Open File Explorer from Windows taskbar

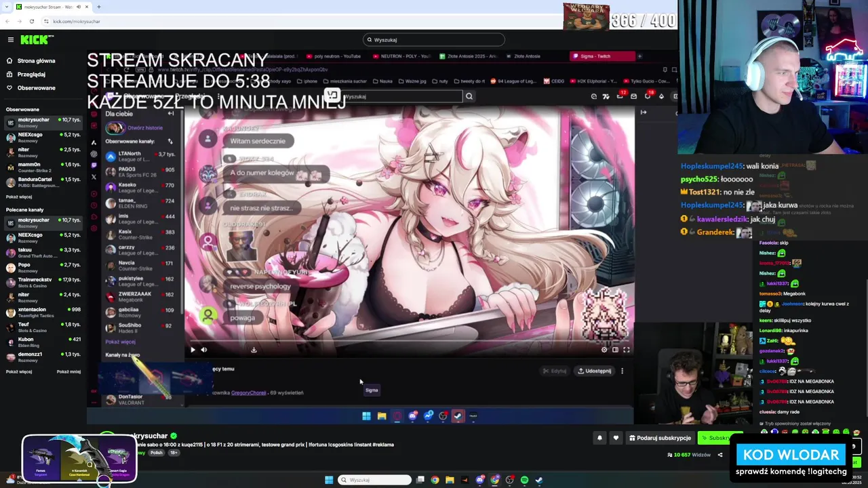pos(450,480)
